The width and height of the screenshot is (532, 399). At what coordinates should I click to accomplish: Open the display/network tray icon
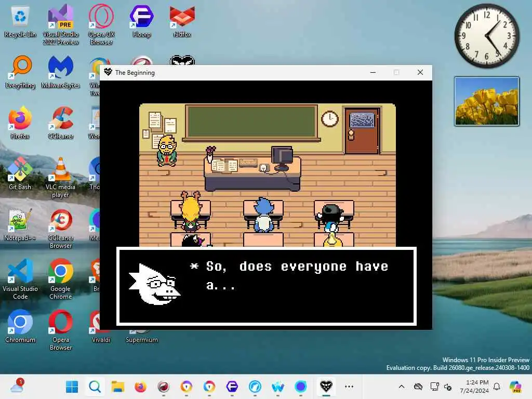(435, 387)
